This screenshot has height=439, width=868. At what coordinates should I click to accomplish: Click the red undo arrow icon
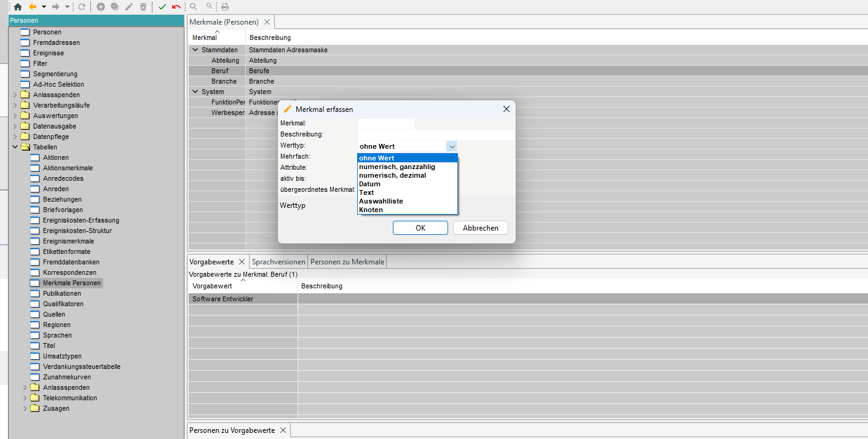(x=176, y=7)
